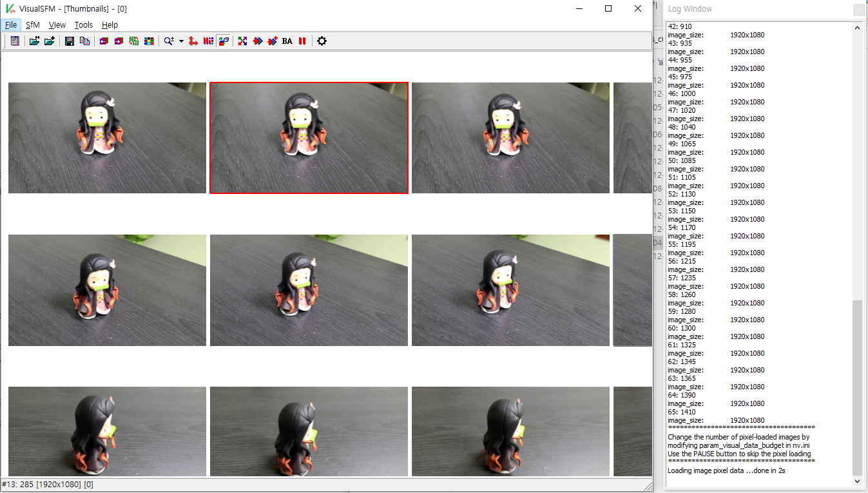Image resolution: width=868 pixels, height=493 pixels.
Task: Click the Log Window vertical scrollbar thumb
Action: click(x=857, y=387)
